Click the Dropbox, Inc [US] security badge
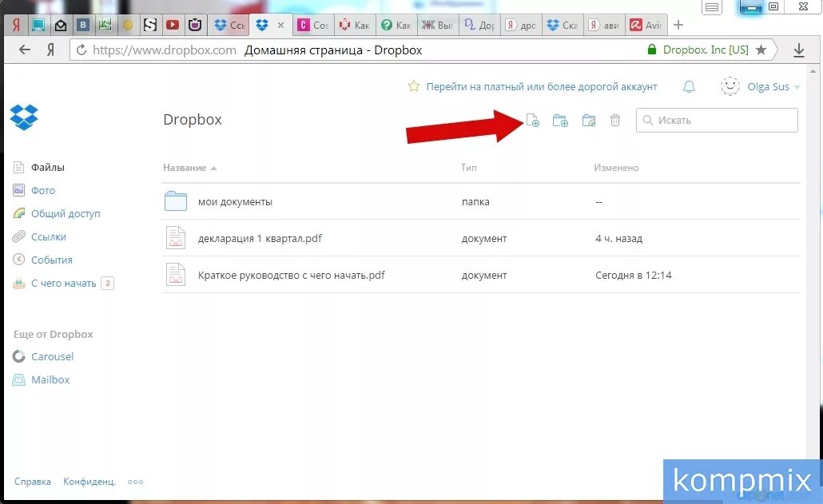The height and width of the screenshot is (504, 823). click(x=698, y=50)
